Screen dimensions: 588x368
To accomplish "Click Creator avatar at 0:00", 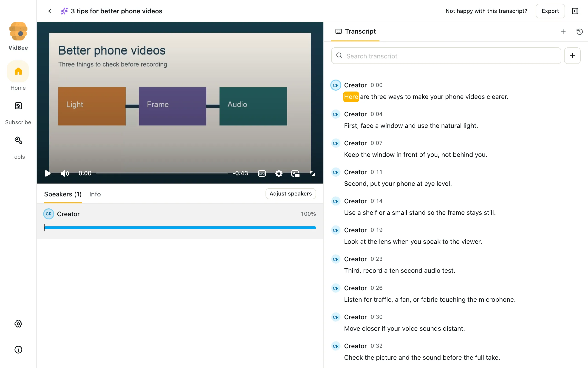I will tap(336, 85).
